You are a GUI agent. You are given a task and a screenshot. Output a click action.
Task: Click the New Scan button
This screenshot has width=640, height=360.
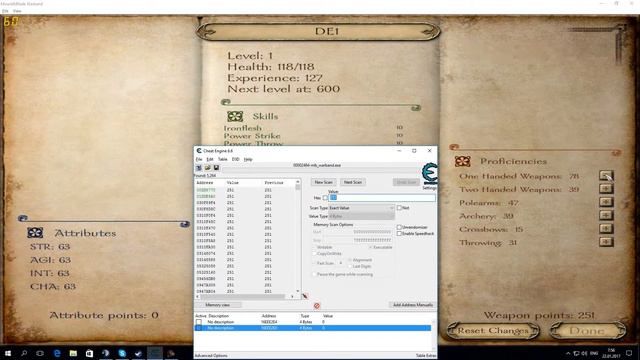[323, 182]
